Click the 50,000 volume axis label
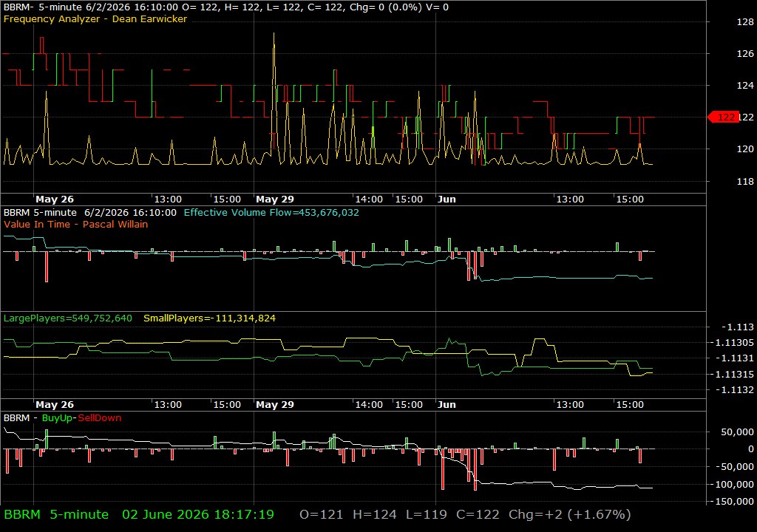This screenshot has width=757, height=532. pyautogui.click(x=737, y=432)
